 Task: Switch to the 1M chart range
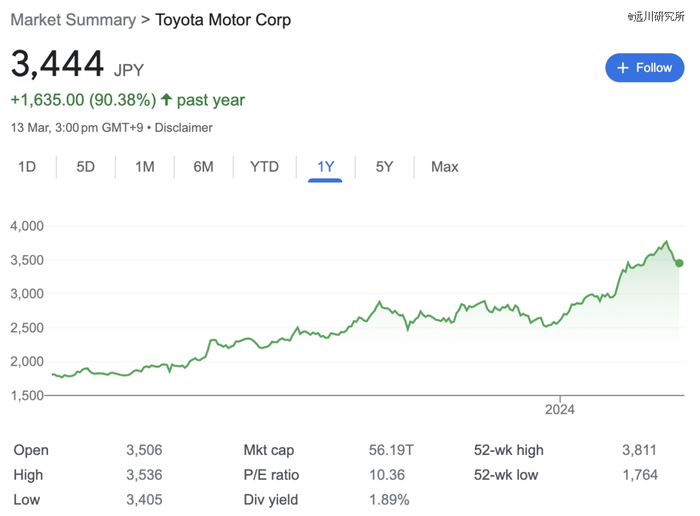point(145,167)
